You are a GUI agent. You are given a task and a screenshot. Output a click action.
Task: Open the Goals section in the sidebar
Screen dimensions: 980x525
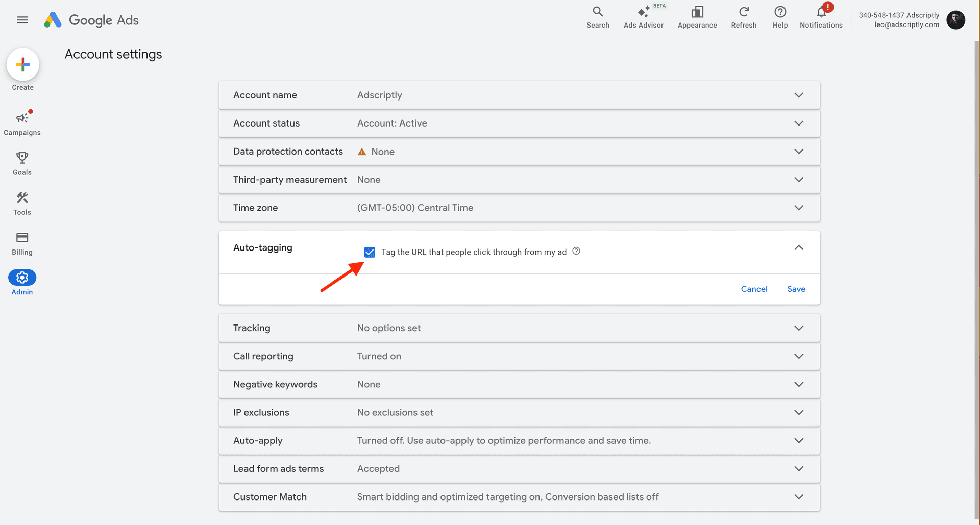(x=22, y=158)
